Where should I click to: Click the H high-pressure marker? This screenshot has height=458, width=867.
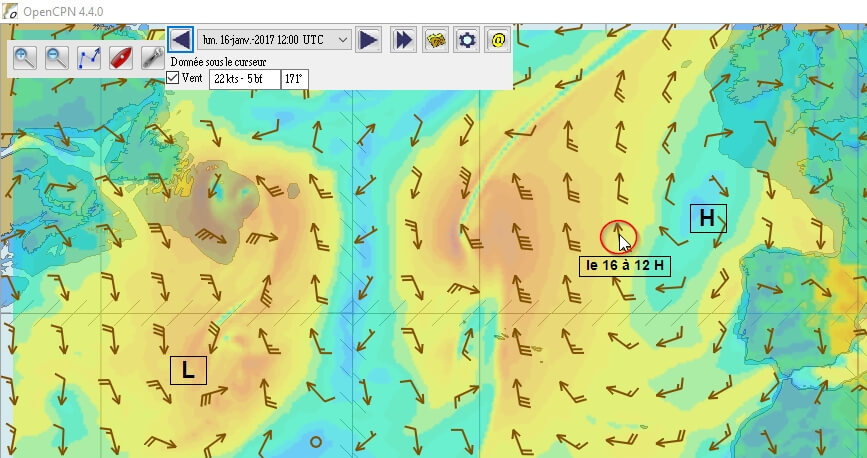pos(707,218)
